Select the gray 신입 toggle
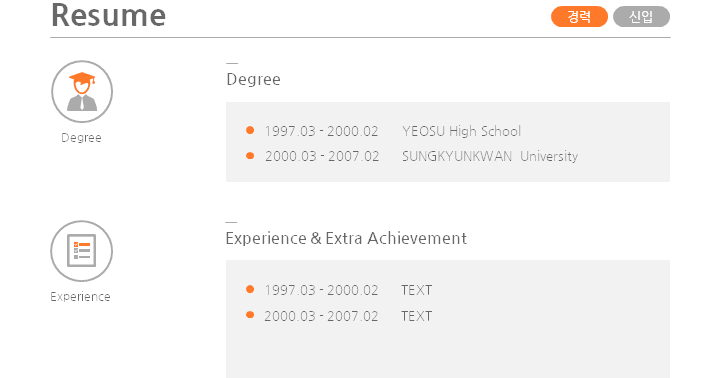The image size is (720, 378). coord(641,17)
